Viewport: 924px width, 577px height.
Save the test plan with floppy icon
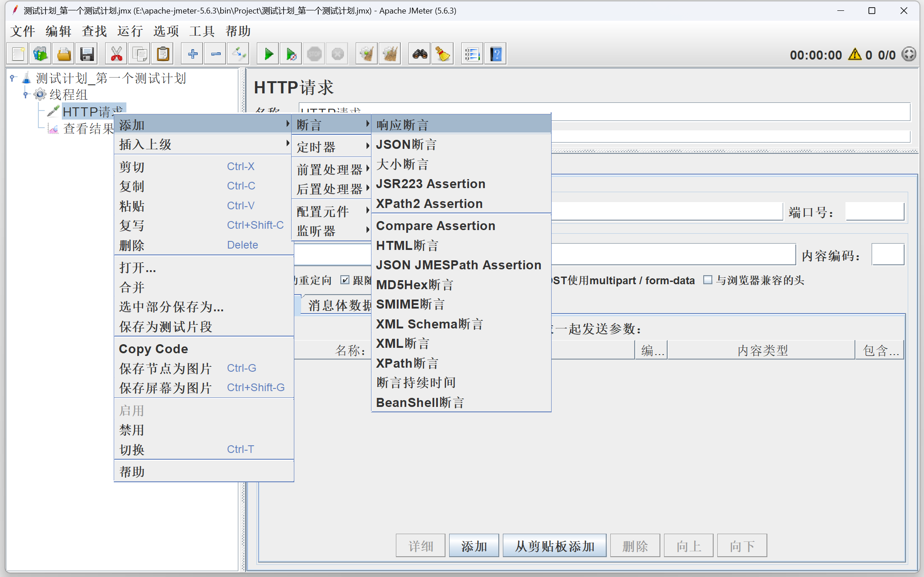[x=87, y=54]
